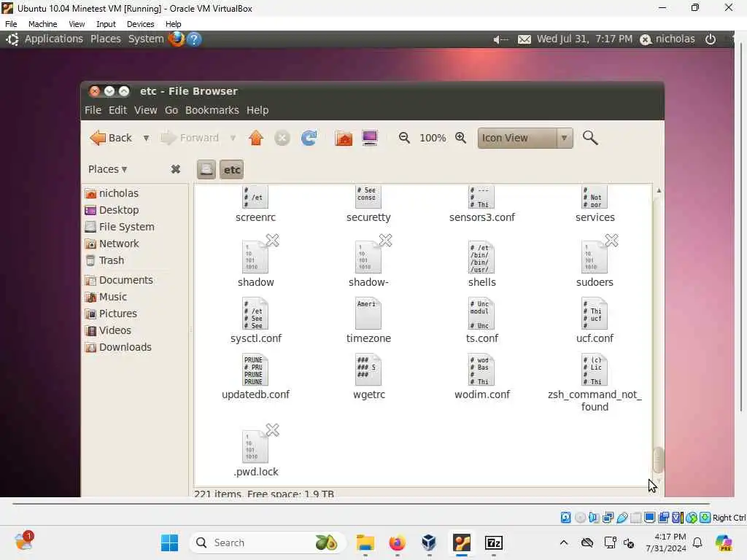Click the file list vertical scrollbar handle
The height and width of the screenshot is (560, 747).
(x=659, y=460)
